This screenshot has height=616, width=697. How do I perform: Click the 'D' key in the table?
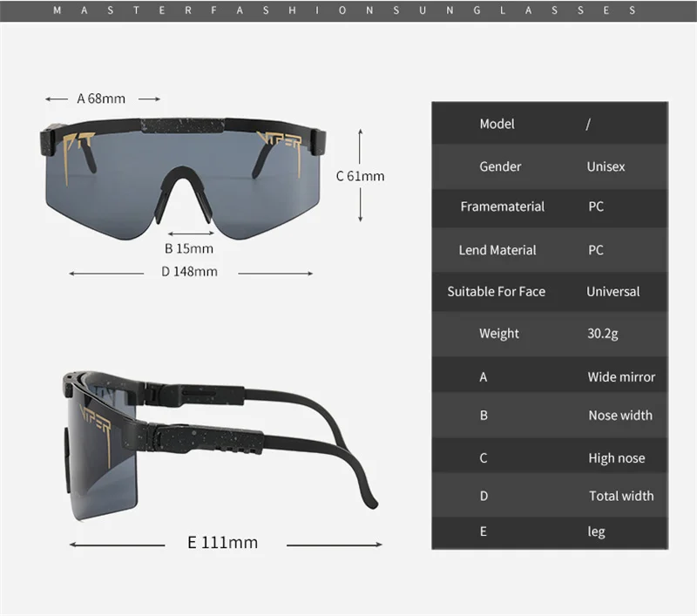click(484, 496)
